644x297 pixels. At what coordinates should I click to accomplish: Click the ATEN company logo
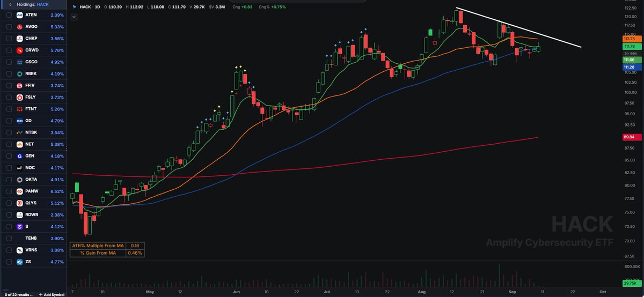[19, 15]
